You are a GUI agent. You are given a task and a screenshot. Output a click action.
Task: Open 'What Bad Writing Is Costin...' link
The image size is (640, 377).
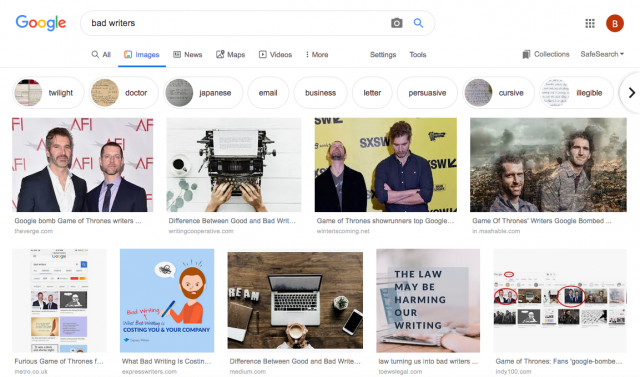(166, 361)
